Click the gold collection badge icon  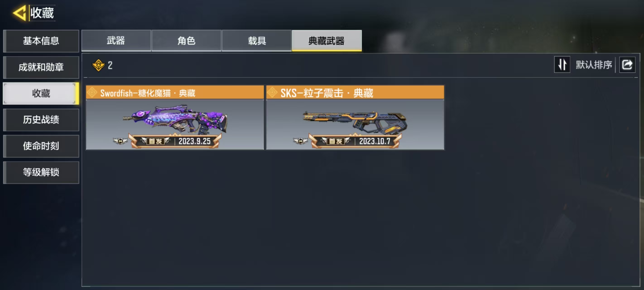[99, 65]
